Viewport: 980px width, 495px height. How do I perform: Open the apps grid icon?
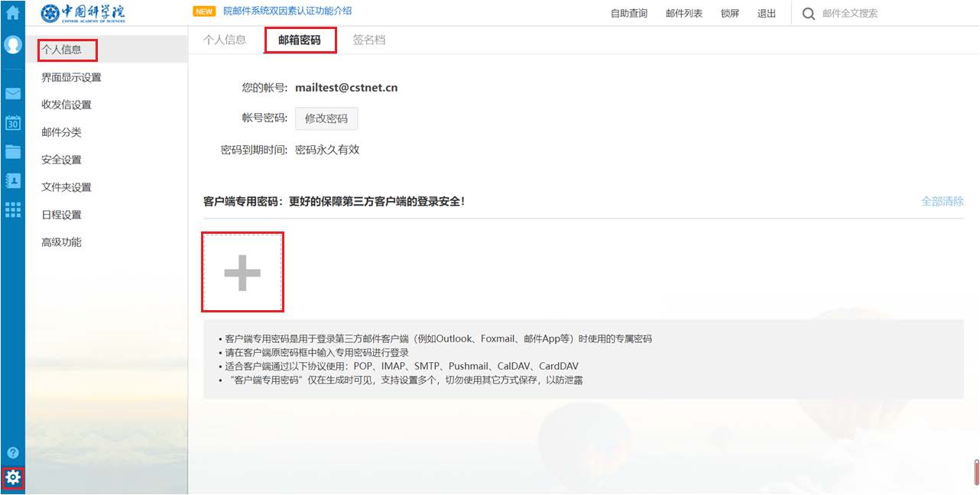tap(12, 210)
